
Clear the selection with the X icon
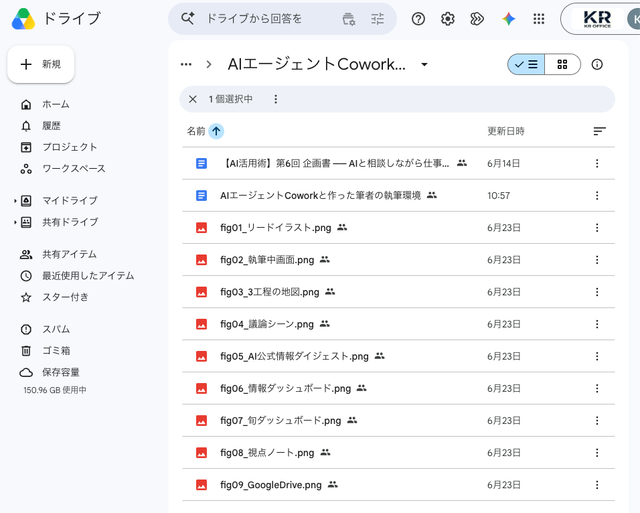pos(193,99)
